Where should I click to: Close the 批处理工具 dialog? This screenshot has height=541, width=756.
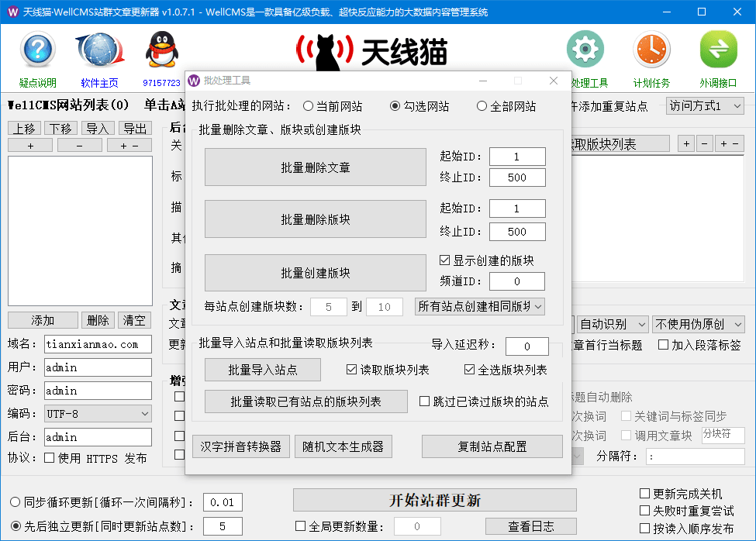click(x=554, y=81)
